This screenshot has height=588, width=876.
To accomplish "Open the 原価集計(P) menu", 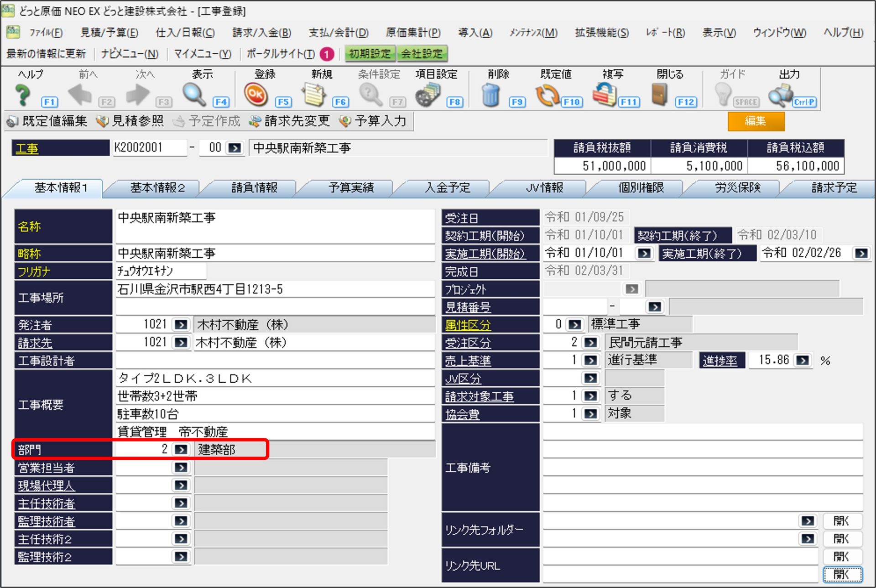I will pyautogui.click(x=413, y=32).
